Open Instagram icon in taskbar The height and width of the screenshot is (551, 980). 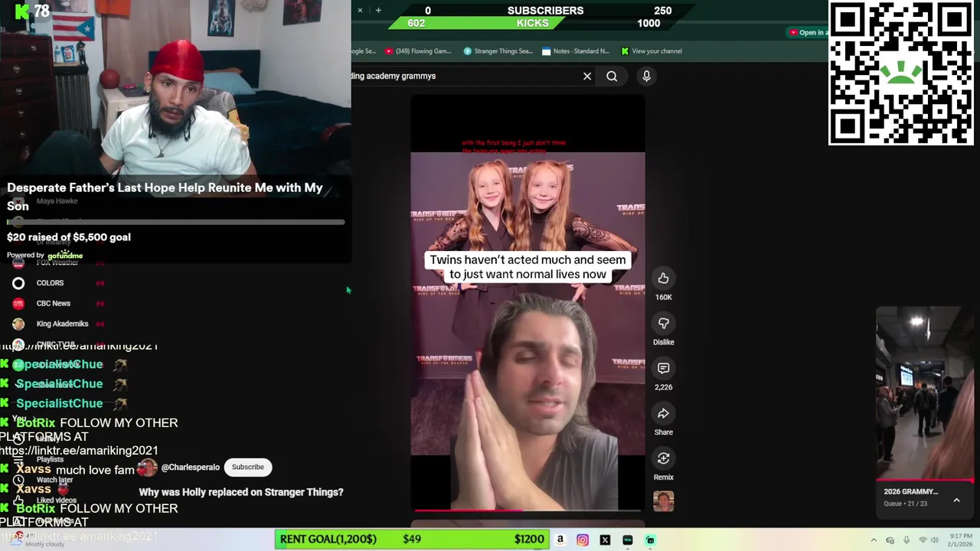tap(583, 540)
